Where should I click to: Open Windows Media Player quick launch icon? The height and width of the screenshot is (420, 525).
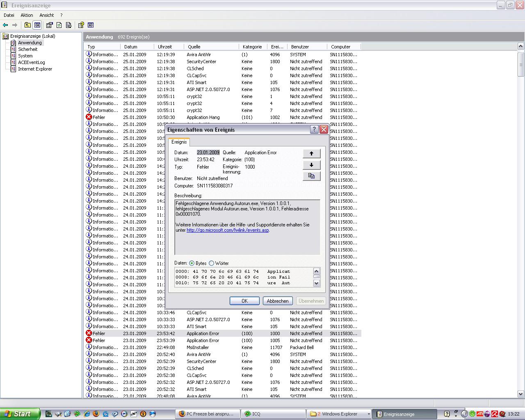tap(124, 414)
